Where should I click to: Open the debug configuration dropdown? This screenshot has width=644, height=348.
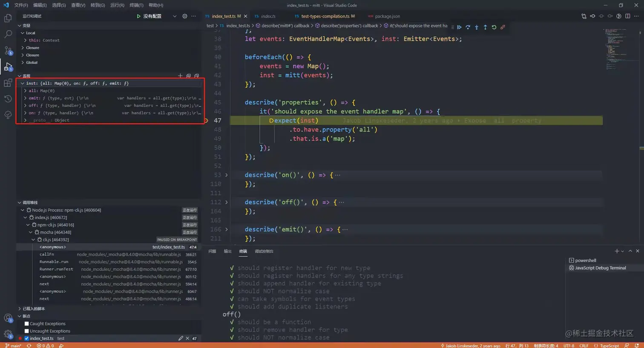[174, 16]
